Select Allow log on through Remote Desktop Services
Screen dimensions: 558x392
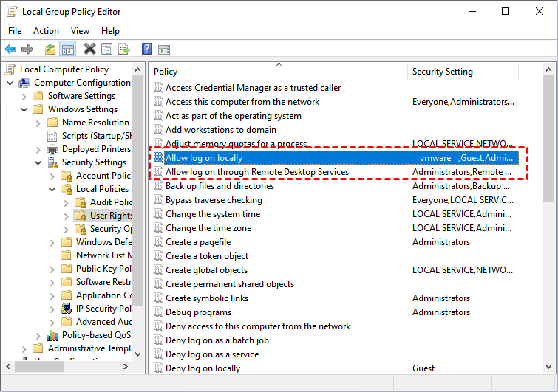(257, 172)
